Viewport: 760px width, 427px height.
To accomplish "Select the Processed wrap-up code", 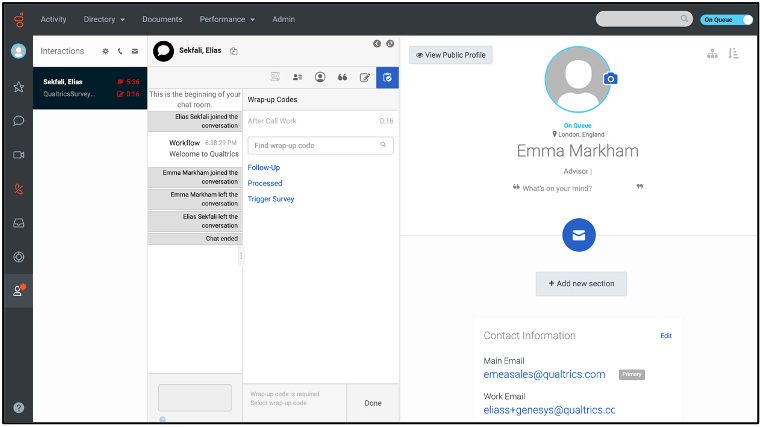I will click(265, 183).
